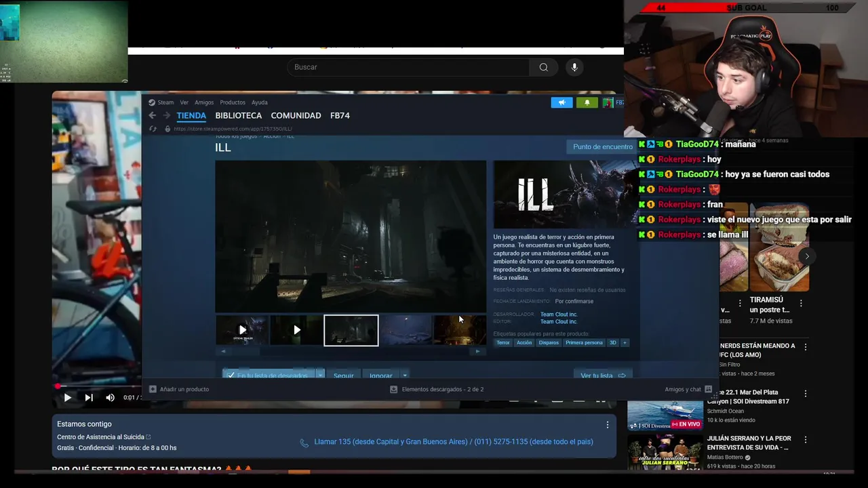This screenshot has width=868, height=488.
Task: Click the phone icon beside Llamar 135
Action: (x=304, y=443)
